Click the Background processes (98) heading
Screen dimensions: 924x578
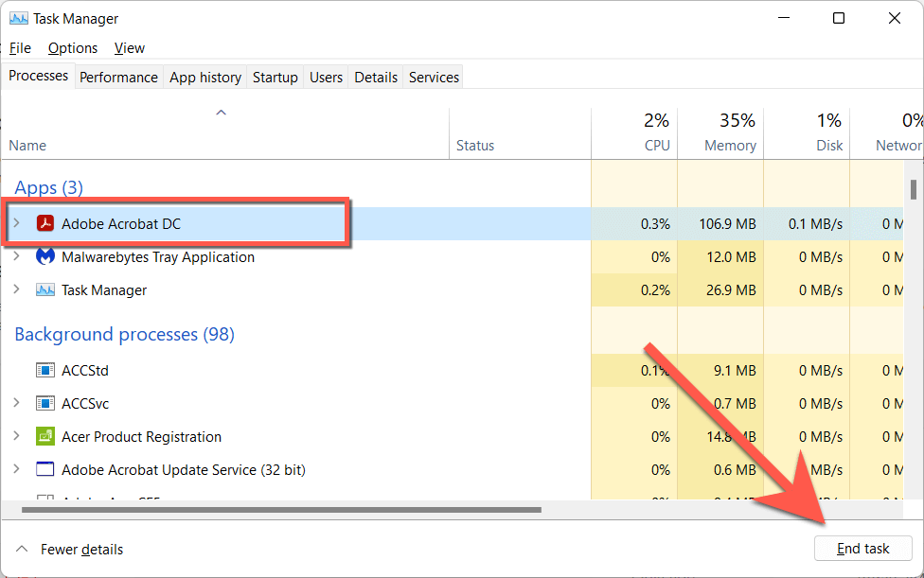124,334
